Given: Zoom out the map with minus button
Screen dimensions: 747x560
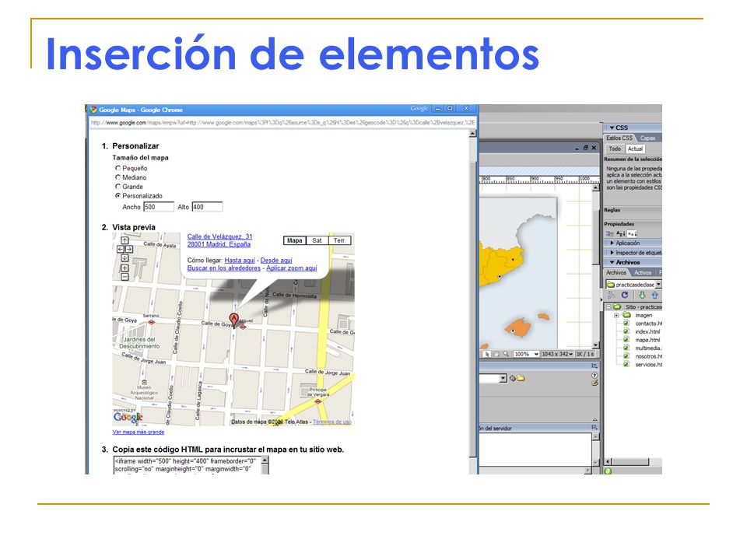Looking at the screenshot, I should (124, 277).
